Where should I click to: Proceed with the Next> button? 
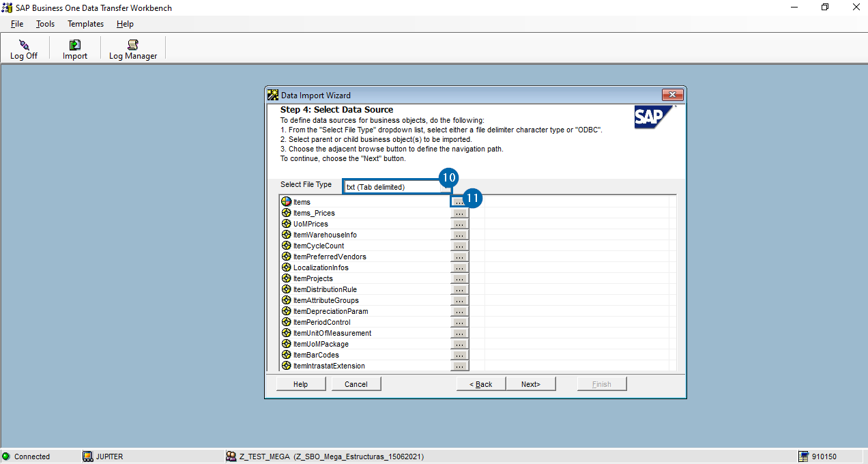click(x=531, y=384)
